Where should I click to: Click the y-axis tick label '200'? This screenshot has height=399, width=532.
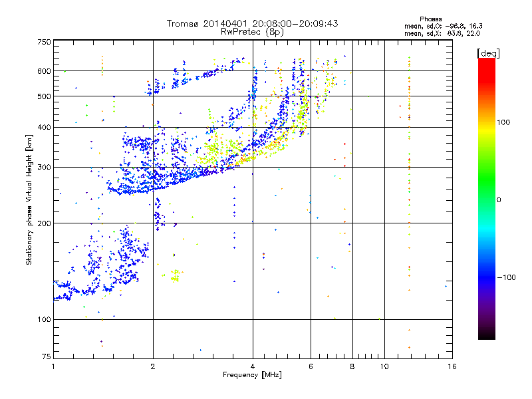pos(44,223)
